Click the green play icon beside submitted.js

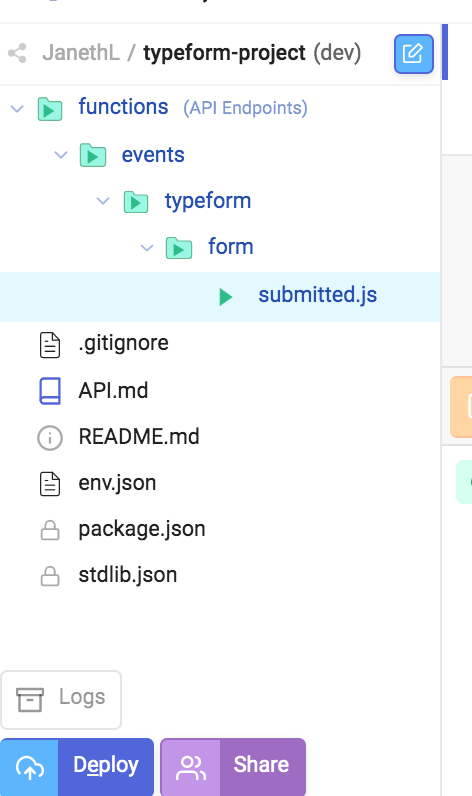225,296
